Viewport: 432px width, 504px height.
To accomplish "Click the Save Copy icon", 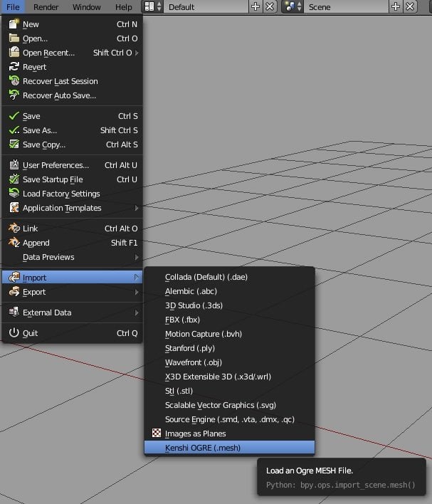I will click(14, 145).
